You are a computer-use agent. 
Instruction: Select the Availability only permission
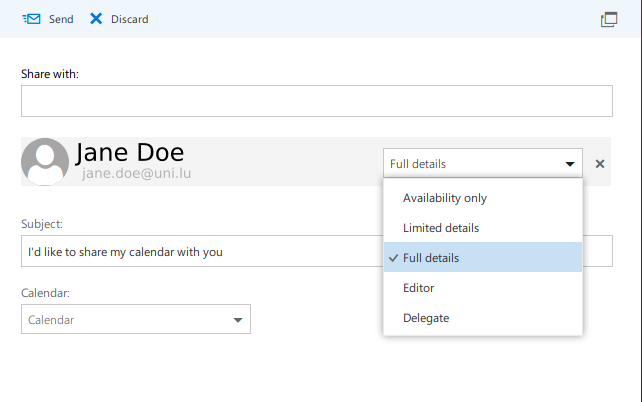445,198
